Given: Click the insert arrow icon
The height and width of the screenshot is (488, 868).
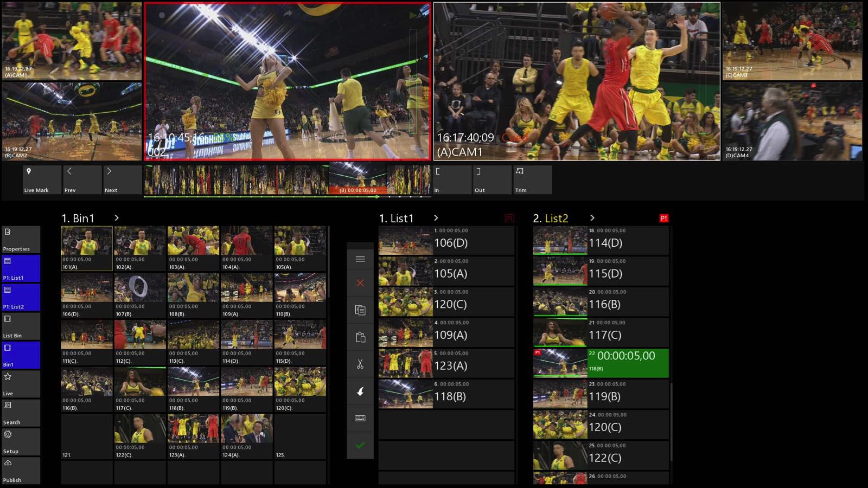Looking at the screenshot, I should point(360,391).
